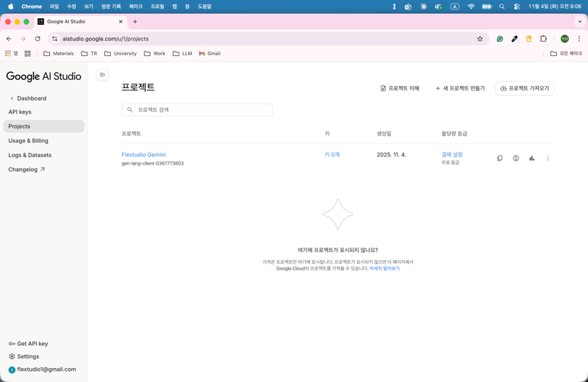Open API keys in the sidebar

point(20,112)
